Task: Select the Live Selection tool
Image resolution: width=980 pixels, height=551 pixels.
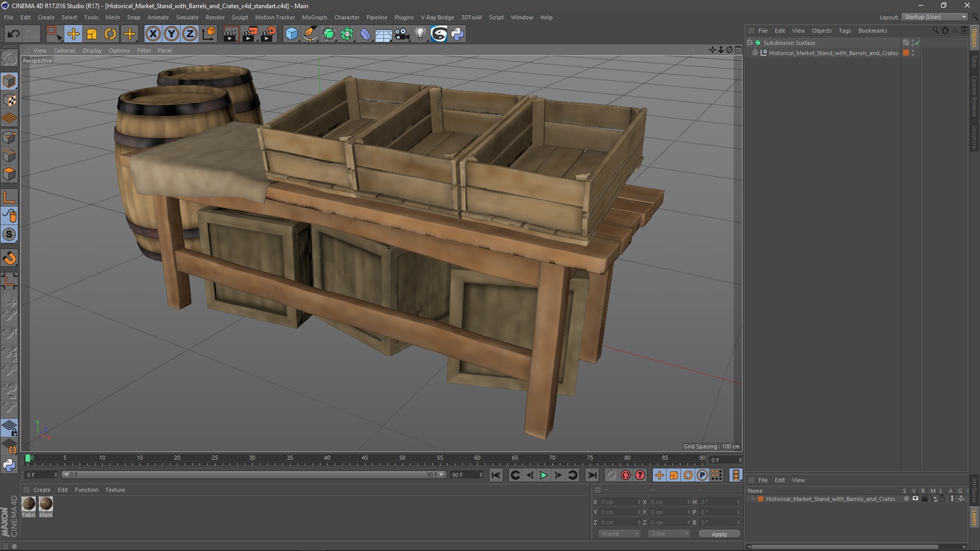Action: 54,34
